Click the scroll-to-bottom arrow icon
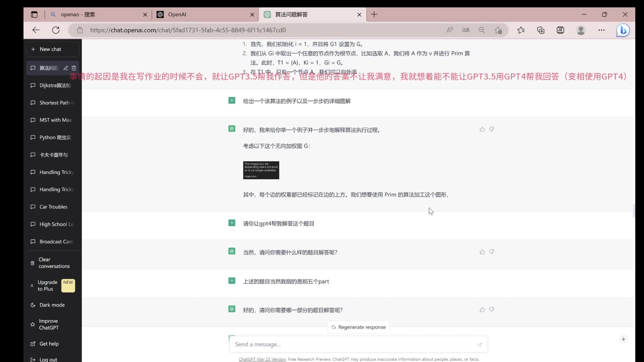 click(x=623, y=339)
